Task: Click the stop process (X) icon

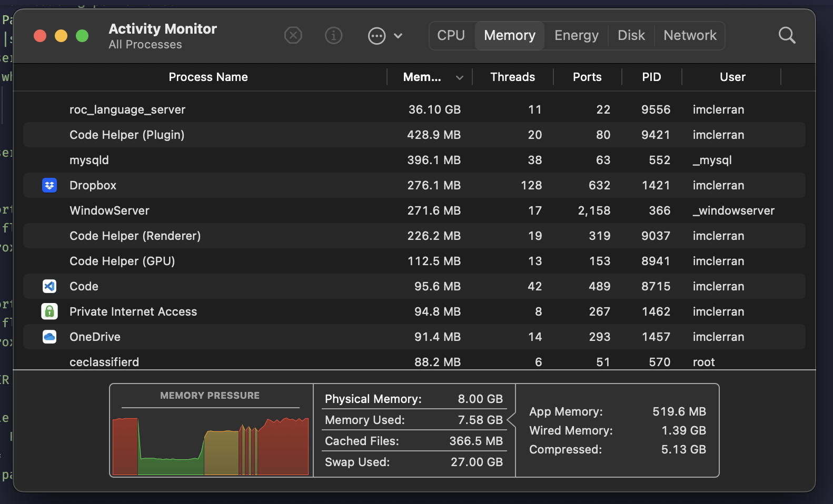Action: tap(293, 36)
